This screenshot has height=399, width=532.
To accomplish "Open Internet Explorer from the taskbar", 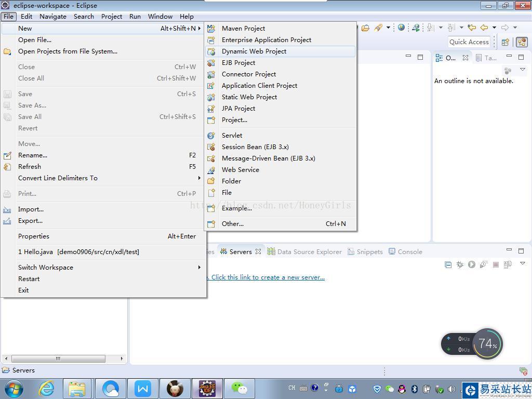I will (46, 389).
